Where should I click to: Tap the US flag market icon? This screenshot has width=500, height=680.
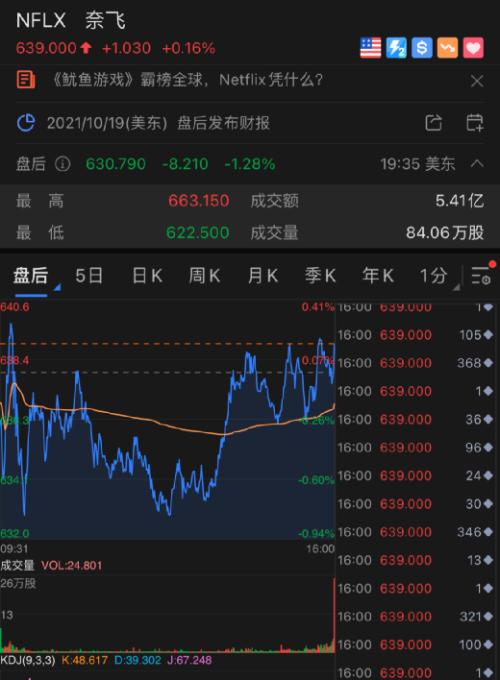pyautogui.click(x=370, y=48)
